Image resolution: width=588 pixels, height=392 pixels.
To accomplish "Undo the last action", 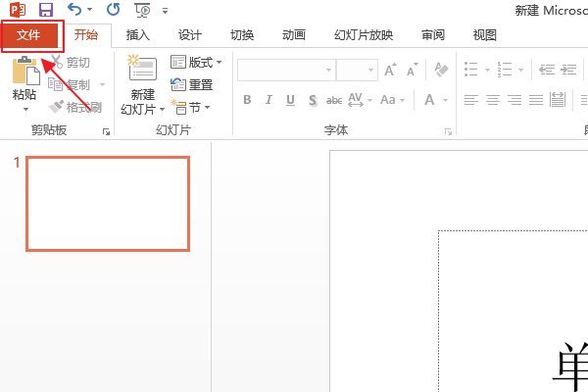I will (74, 9).
